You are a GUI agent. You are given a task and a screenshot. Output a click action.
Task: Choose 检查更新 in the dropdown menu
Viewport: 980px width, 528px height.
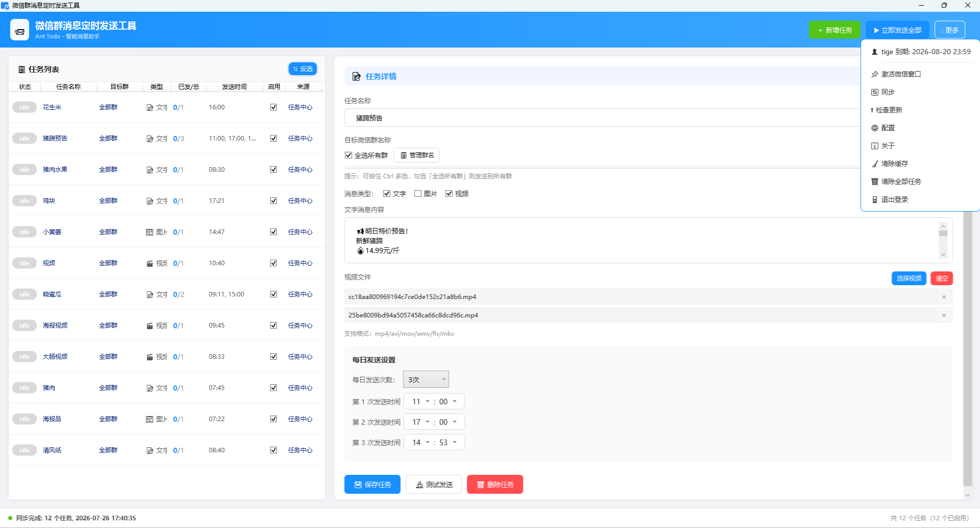click(920, 110)
